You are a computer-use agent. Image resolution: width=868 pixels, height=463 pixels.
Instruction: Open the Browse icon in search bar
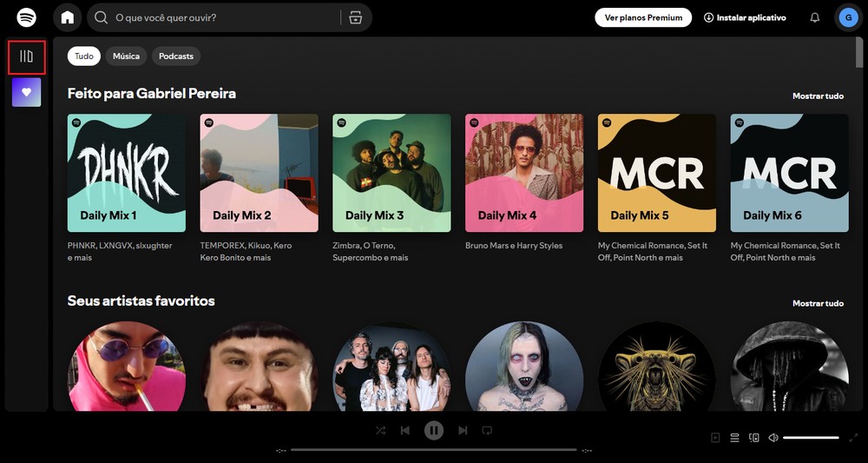click(355, 17)
